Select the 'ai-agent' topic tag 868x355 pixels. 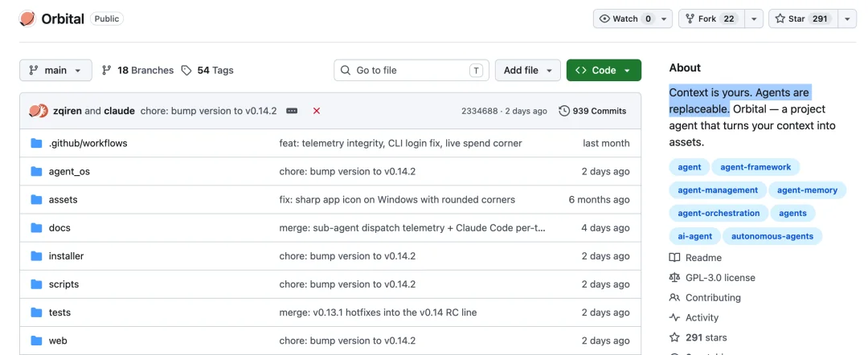tap(694, 237)
